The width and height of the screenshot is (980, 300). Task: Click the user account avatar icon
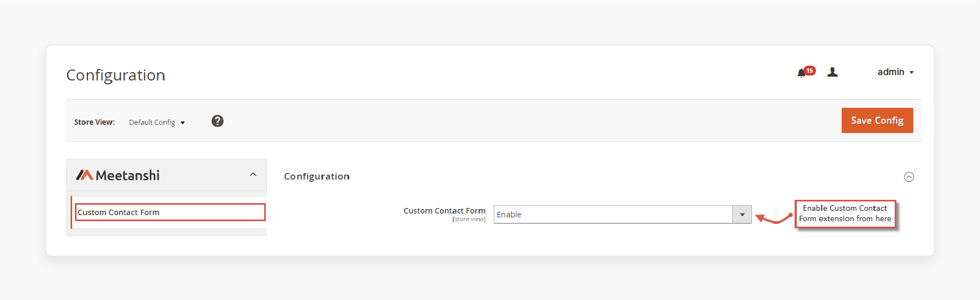[x=832, y=72]
